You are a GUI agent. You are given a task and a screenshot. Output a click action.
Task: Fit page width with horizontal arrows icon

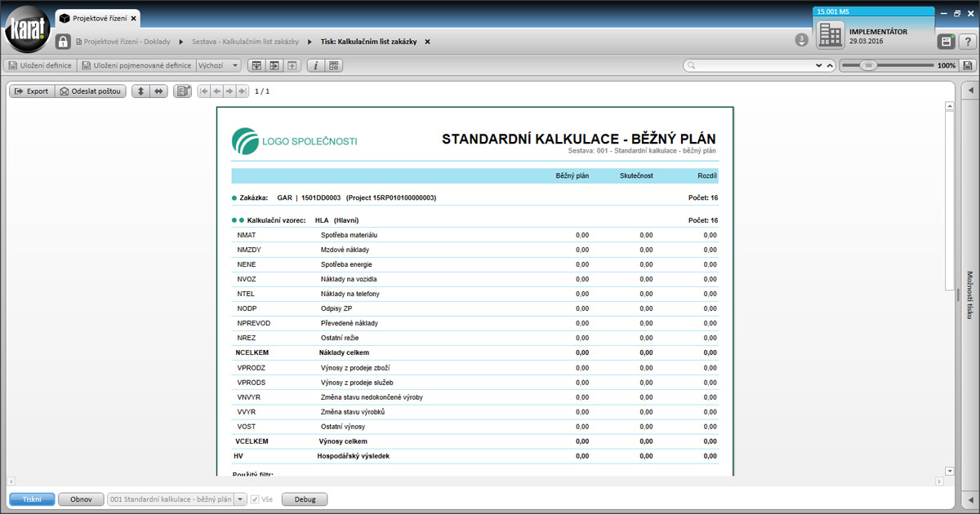pyautogui.click(x=159, y=91)
